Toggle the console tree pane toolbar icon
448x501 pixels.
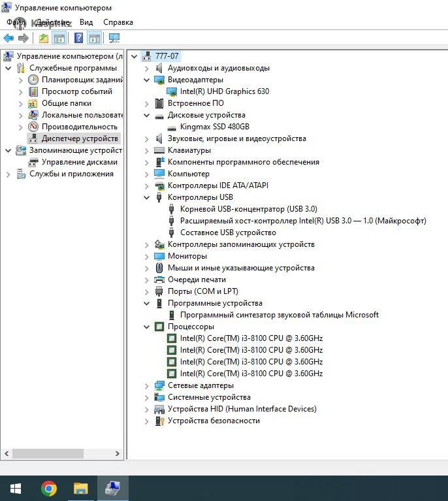click(x=59, y=39)
